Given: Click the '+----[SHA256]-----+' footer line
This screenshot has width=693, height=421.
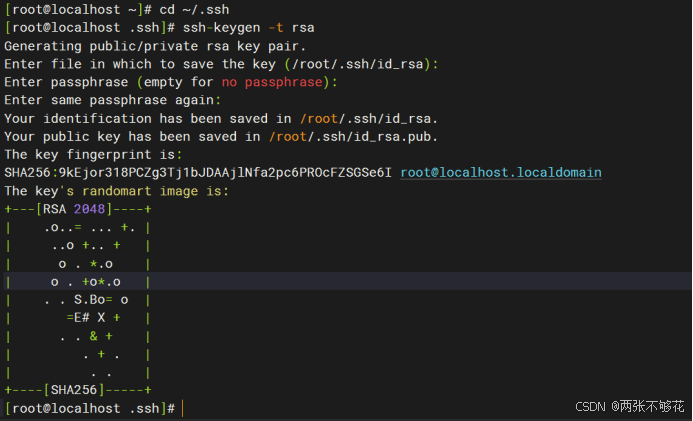Looking at the screenshot, I should tap(78, 390).
